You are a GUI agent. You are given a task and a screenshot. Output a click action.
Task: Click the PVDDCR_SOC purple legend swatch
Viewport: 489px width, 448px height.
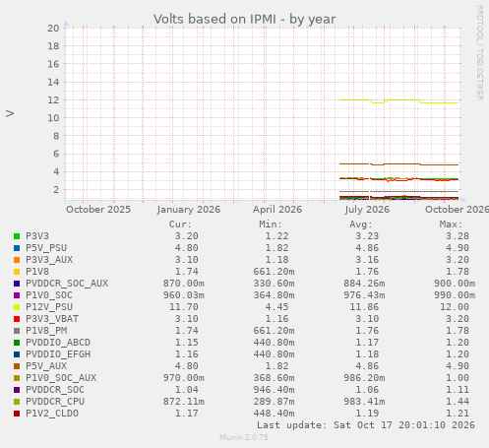[17, 390]
